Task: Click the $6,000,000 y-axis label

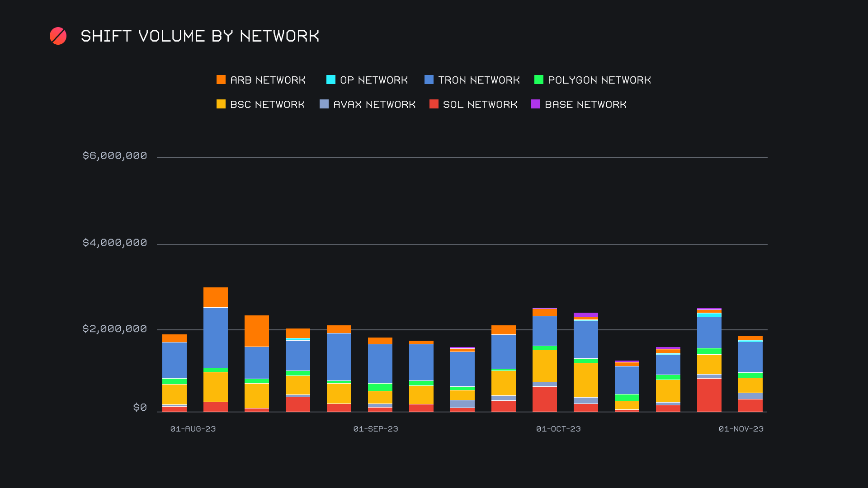Action: tap(115, 156)
